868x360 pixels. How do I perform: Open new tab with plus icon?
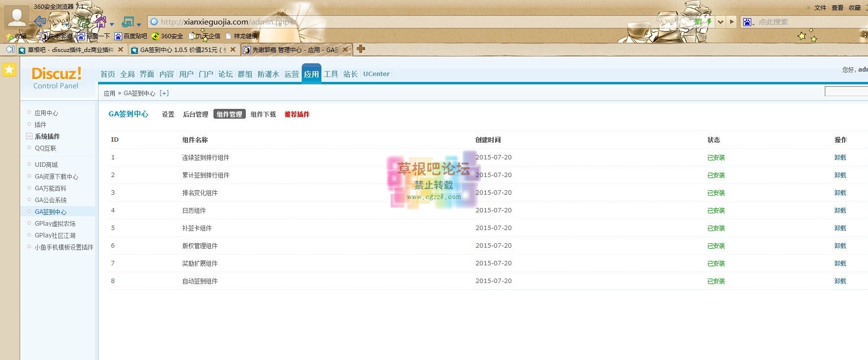361,49
